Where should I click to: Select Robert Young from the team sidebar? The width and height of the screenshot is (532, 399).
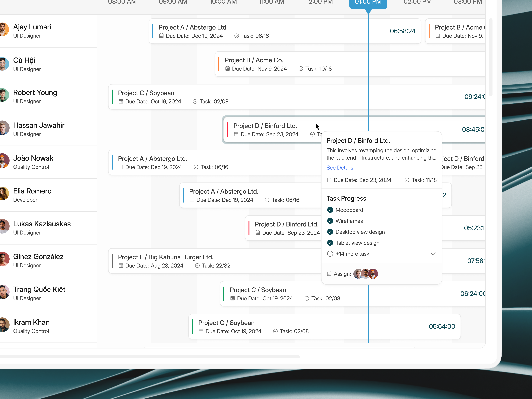(x=35, y=93)
